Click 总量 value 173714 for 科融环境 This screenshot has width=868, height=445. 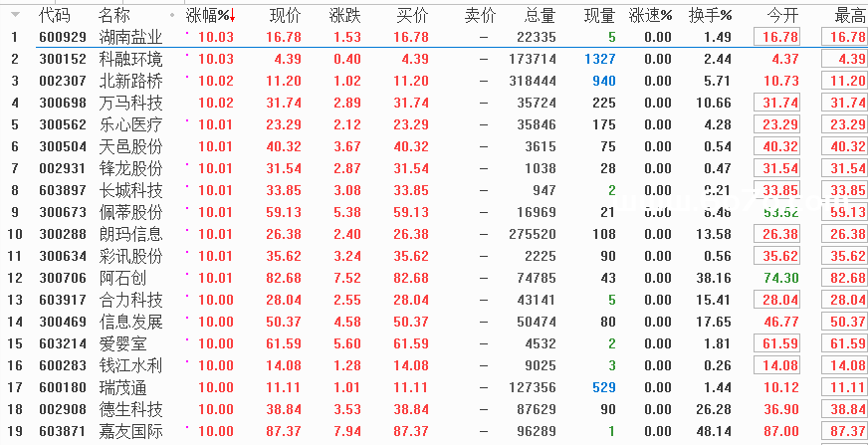point(533,59)
